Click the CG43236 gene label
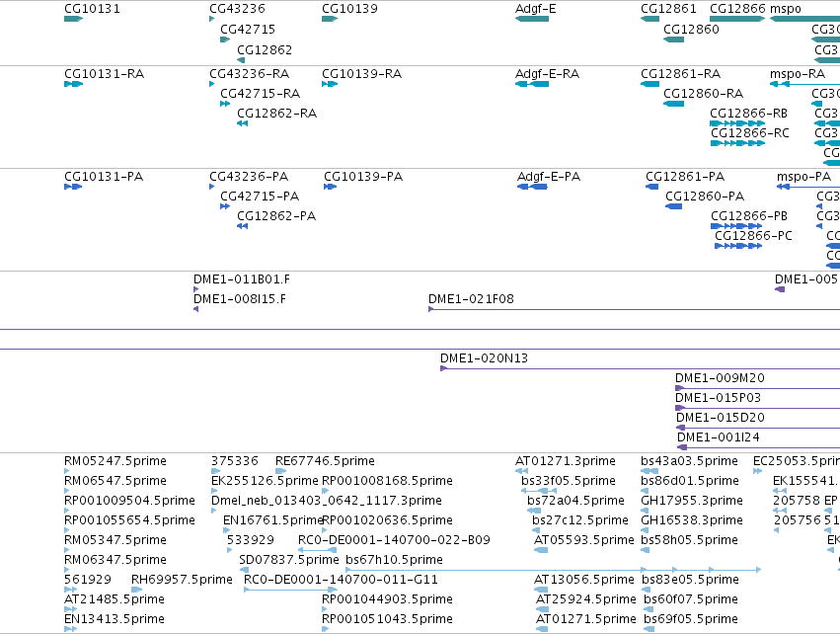The width and height of the screenshot is (840, 634). tap(237, 9)
